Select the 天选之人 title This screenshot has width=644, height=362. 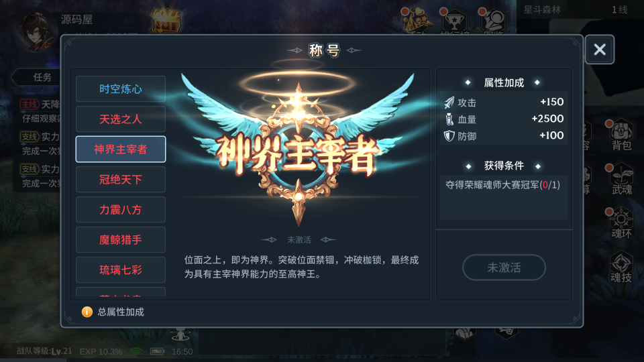coord(121,119)
